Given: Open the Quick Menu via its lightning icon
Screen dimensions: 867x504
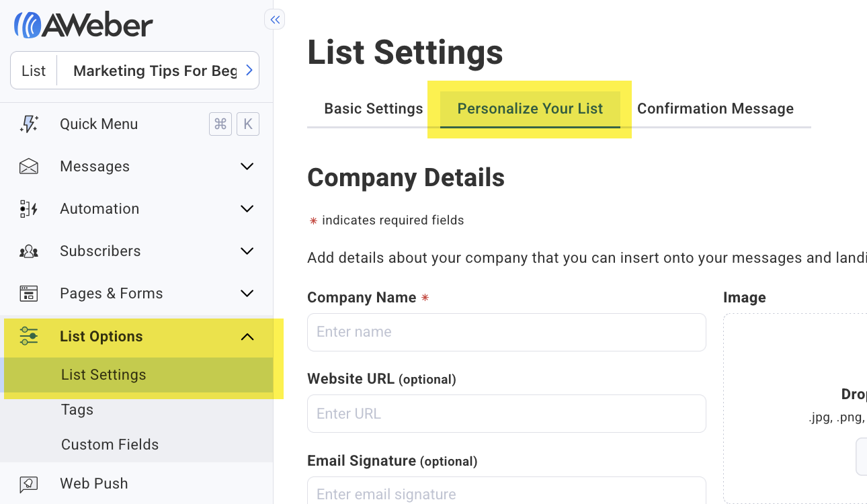Looking at the screenshot, I should click(29, 124).
